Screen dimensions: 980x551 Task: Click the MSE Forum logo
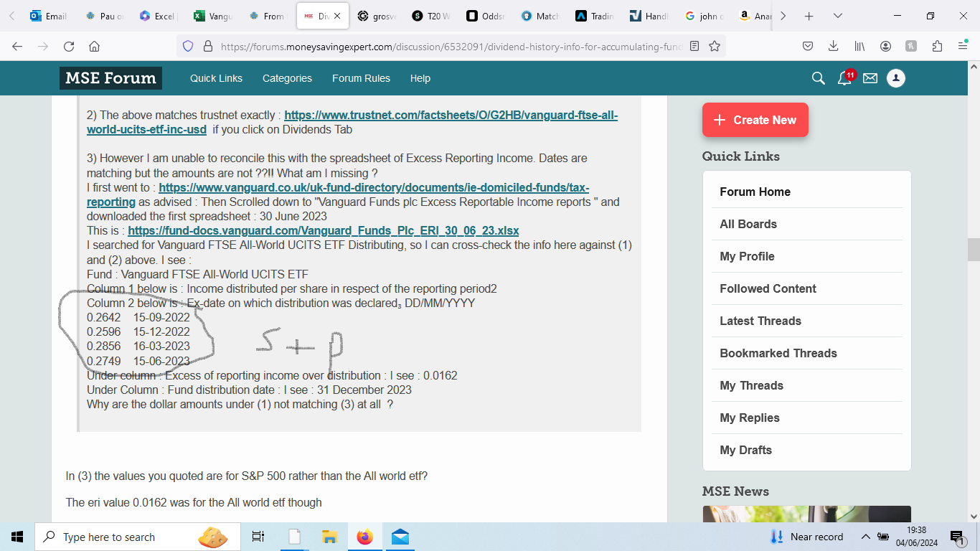pyautogui.click(x=110, y=78)
